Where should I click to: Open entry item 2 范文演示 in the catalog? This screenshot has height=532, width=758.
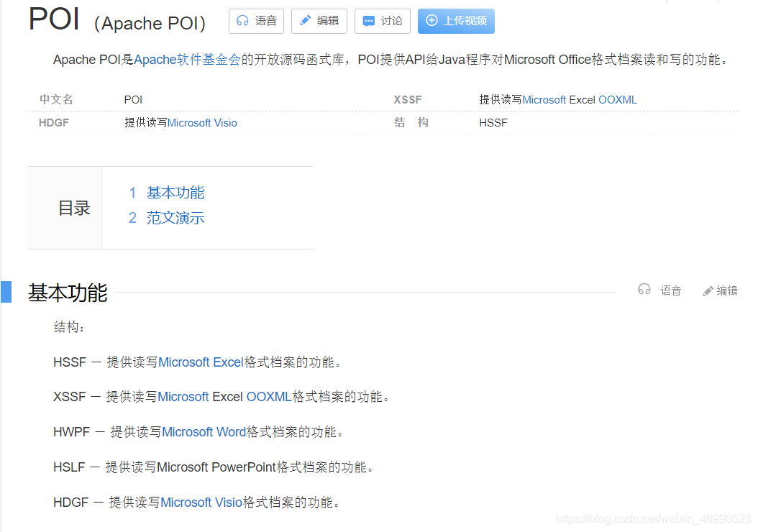[x=175, y=217]
